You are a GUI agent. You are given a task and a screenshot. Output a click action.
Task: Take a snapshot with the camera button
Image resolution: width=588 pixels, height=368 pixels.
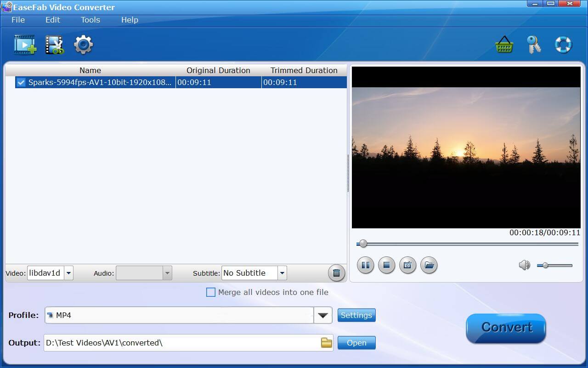407,265
